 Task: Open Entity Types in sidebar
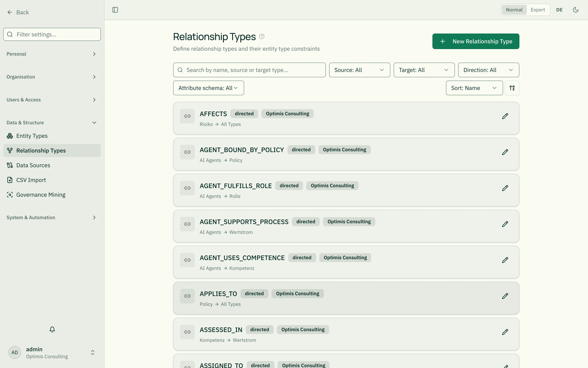[x=52, y=136]
